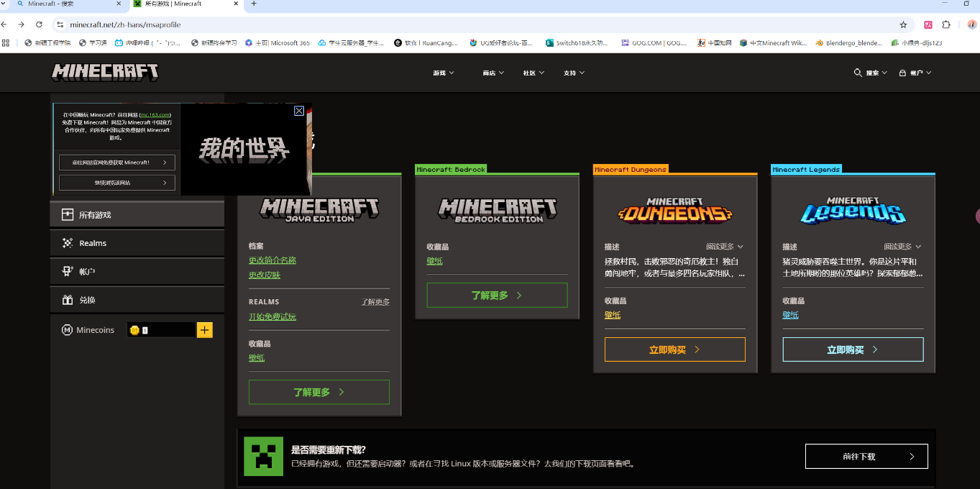Click 前往网易官网免费获取 Minecraft button

pyautogui.click(x=117, y=163)
